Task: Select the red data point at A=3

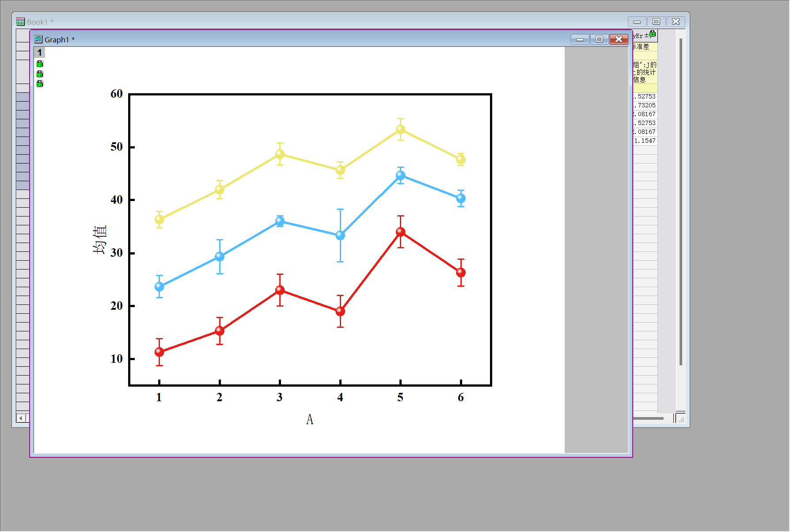Action: 280,290
